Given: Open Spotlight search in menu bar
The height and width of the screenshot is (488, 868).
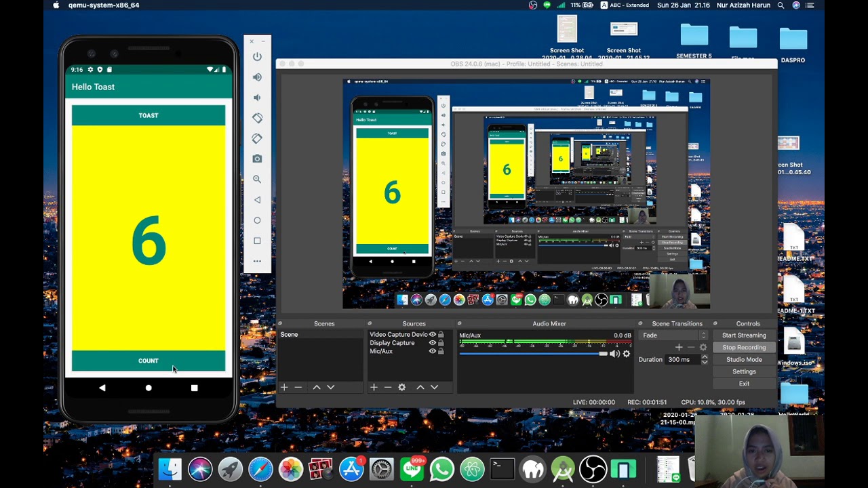Looking at the screenshot, I should [781, 5].
